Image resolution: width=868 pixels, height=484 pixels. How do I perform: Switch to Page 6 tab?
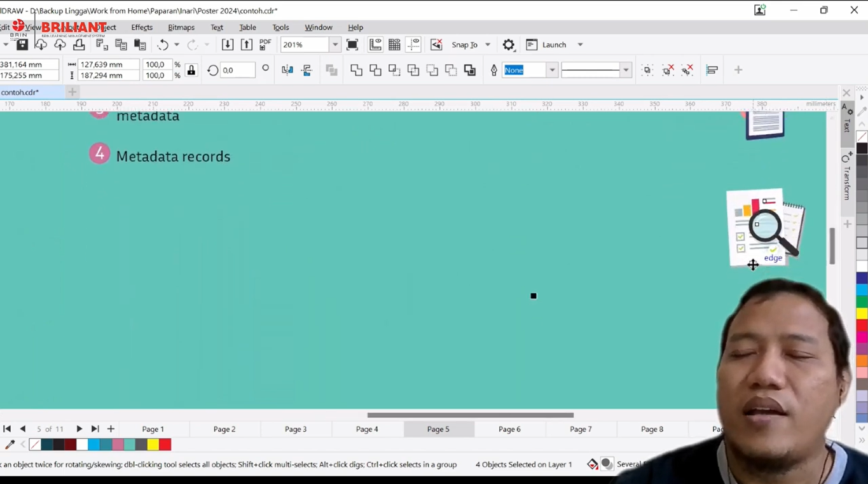509,429
